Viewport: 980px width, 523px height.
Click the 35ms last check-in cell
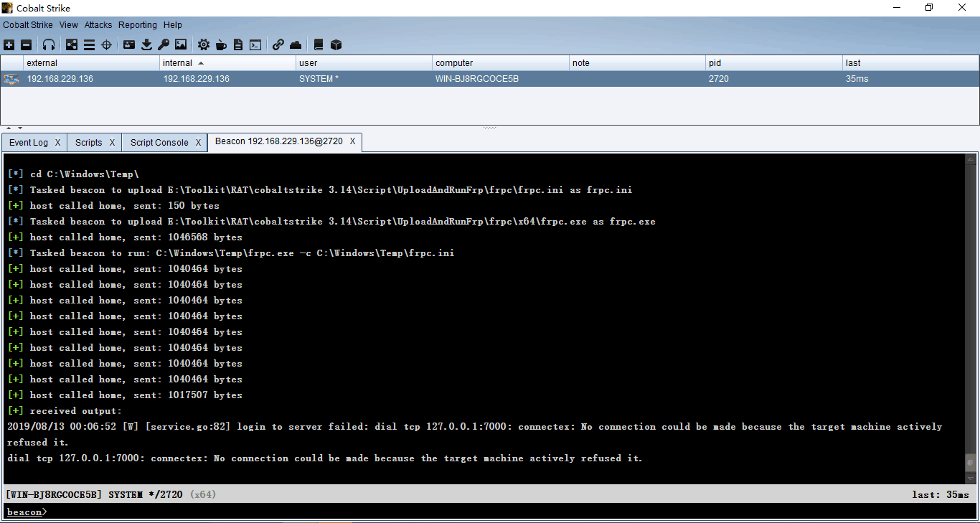(x=910, y=79)
